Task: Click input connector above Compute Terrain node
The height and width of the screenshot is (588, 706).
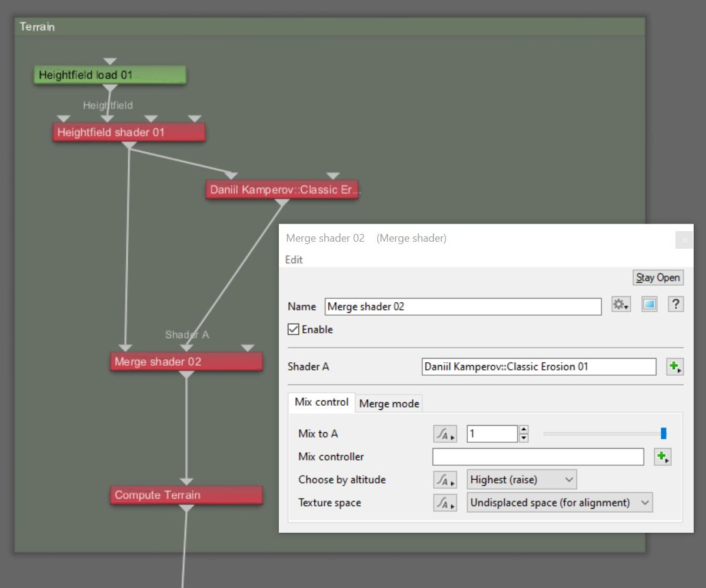Action: [186, 482]
